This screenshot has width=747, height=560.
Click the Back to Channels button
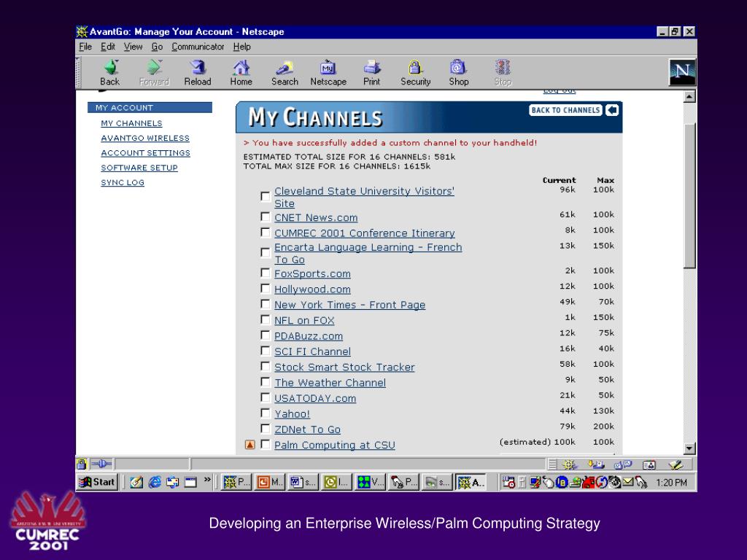[565, 110]
